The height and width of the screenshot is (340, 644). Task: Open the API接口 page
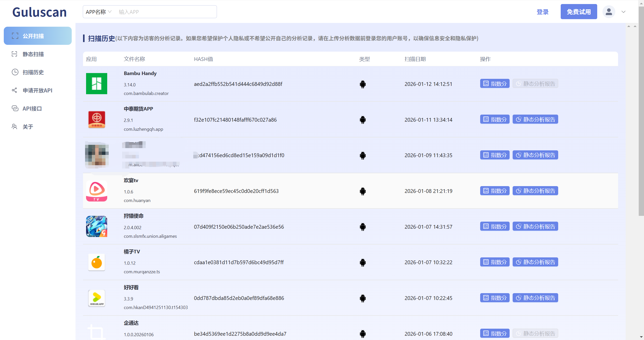(x=32, y=108)
